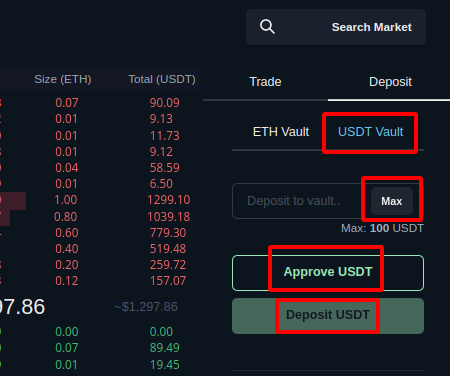This screenshot has height=376, width=450.
Task: Select the ask row totaling 11.73
Action: (x=99, y=136)
